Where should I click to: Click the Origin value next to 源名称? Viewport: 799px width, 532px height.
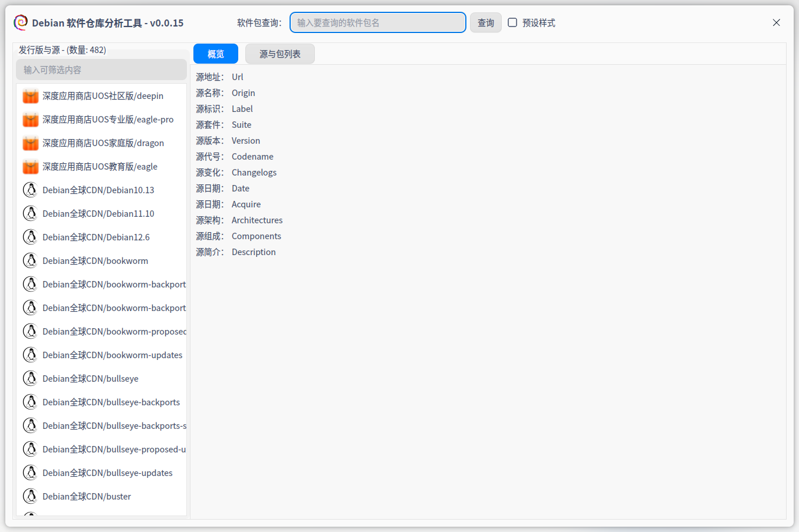(x=244, y=93)
